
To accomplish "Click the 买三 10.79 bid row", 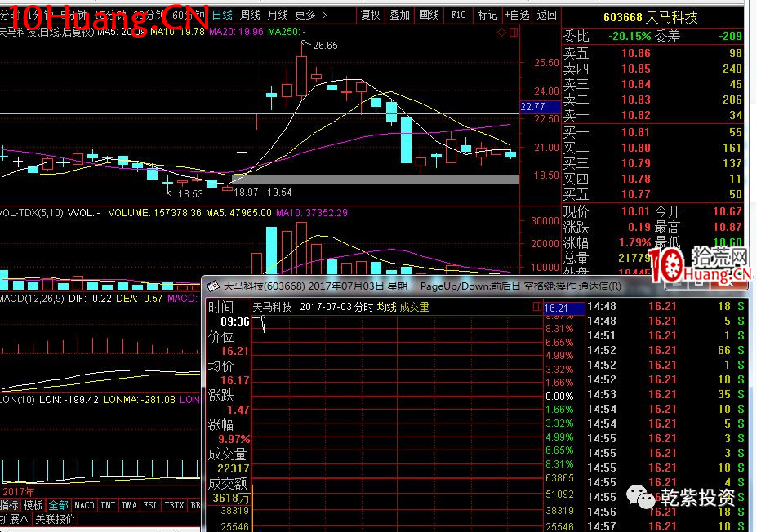I will point(652,163).
